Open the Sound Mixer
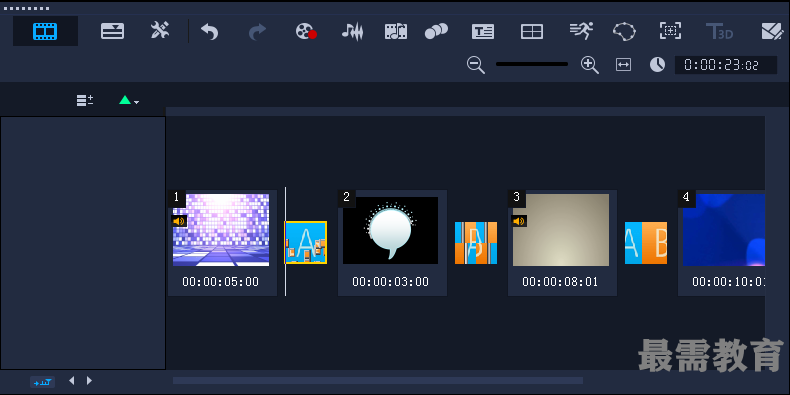Viewport: 790px width, 395px height. (x=352, y=32)
